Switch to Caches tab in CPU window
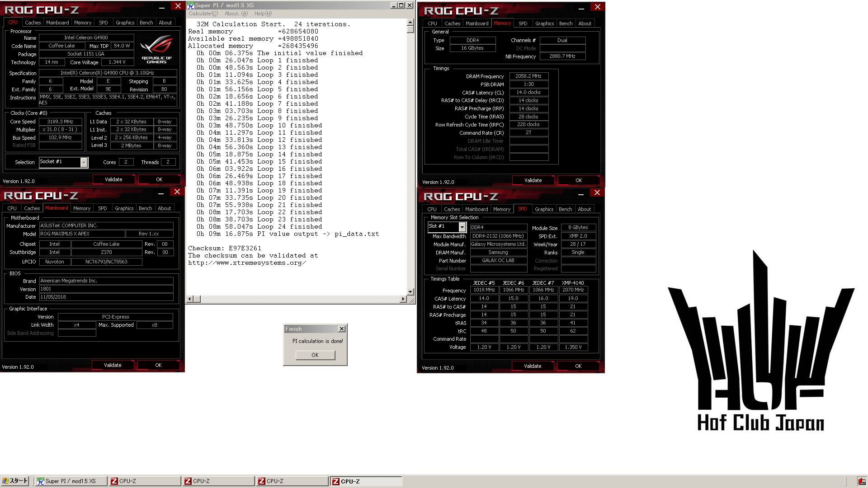The height and width of the screenshot is (488, 868). (x=33, y=23)
